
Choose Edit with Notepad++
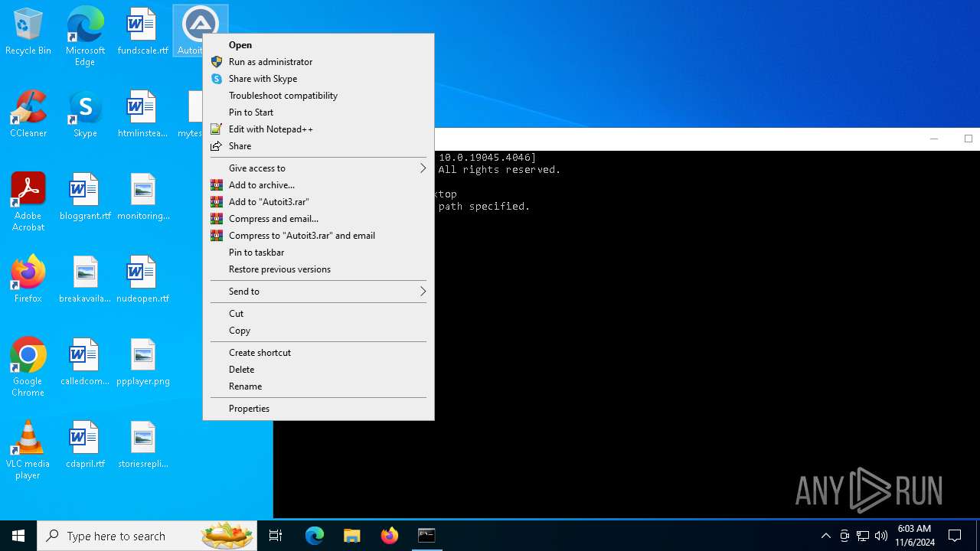(x=318, y=129)
